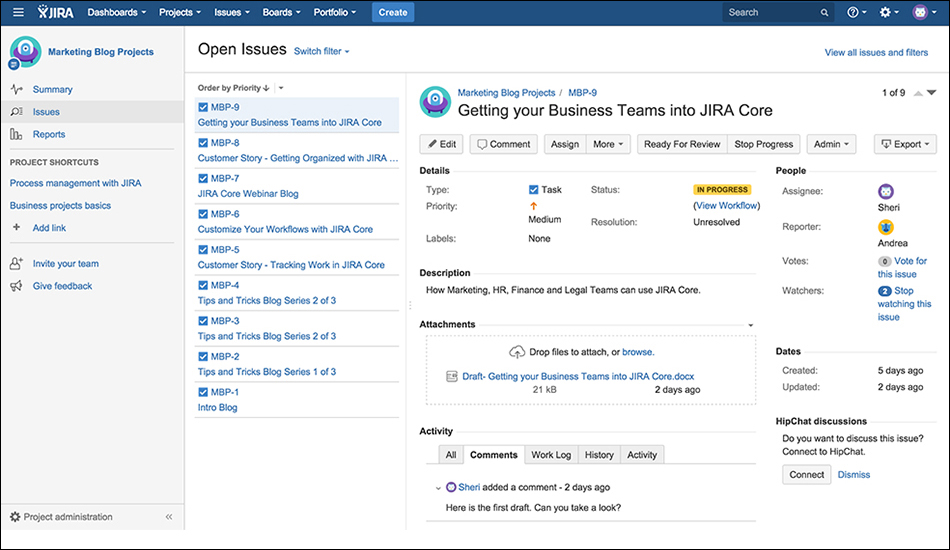The height and width of the screenshot is (550, 950).
Task: Click the Ready For Review button
Action: 682,144
